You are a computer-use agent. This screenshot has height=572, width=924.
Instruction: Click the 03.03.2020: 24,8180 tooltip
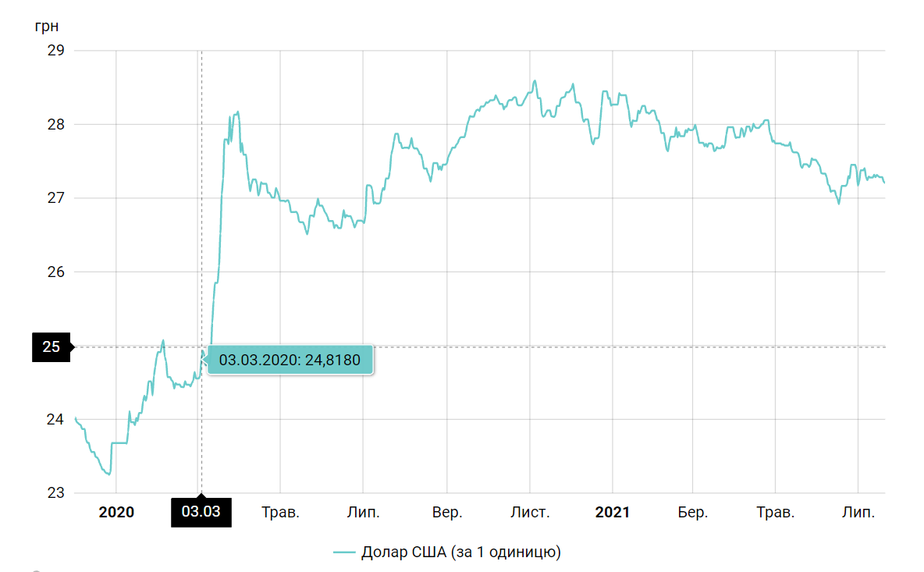click(x=290, y=360)
